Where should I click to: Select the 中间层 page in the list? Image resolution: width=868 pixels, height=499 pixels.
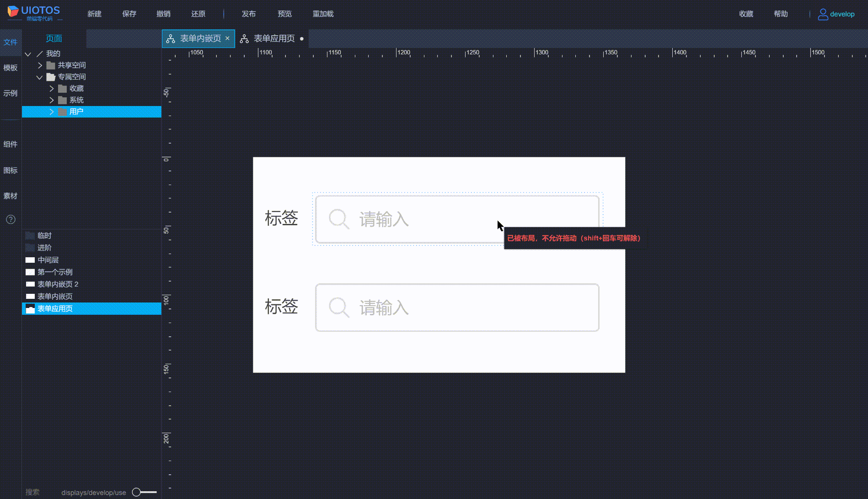pyautogui.click(x=48, y=260)
